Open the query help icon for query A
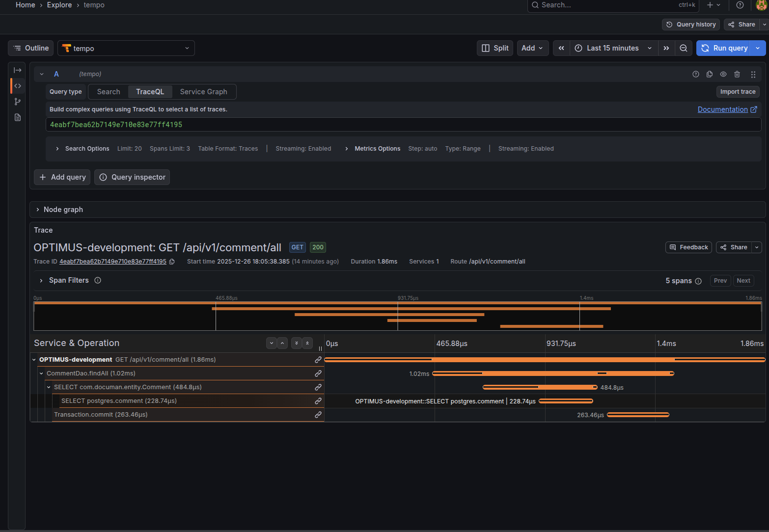This screenshot has width=769, height=532. click(x=696, y=74)
